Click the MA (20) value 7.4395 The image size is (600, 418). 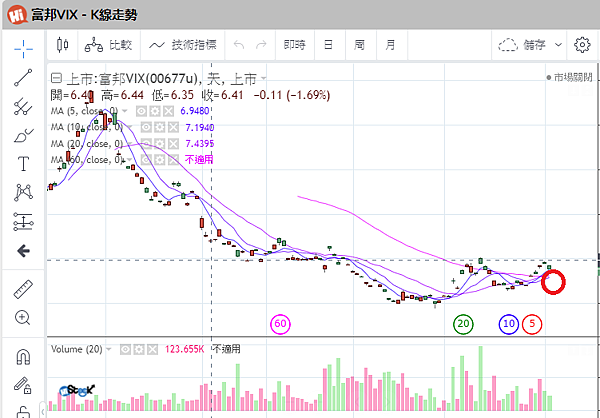tap(200, 144)
